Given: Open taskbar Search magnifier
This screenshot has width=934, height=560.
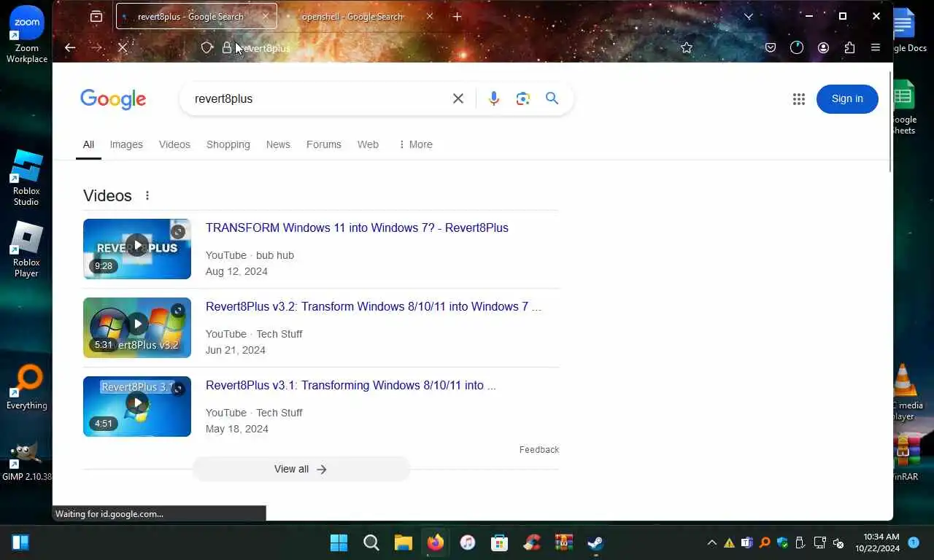Looking at the screenshot, I should 371,542.
